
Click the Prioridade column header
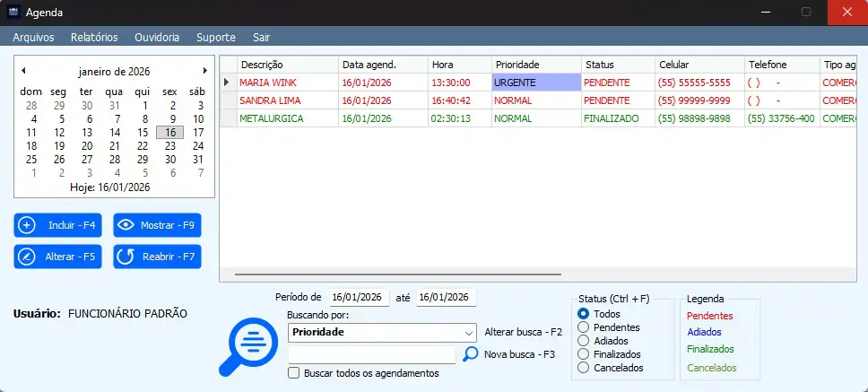[x=534, y=65]
